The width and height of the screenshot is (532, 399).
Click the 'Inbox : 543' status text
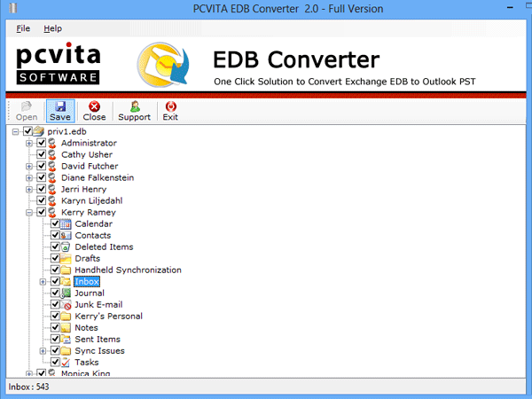(29, 387)
